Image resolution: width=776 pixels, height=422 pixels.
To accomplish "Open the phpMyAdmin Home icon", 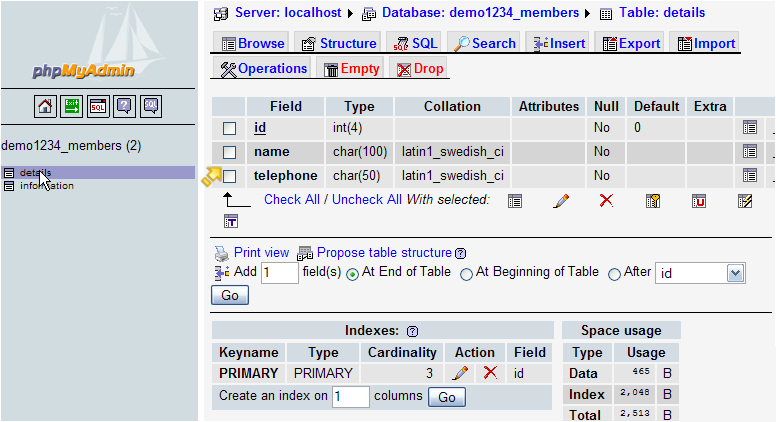I will tap(45, 106).
